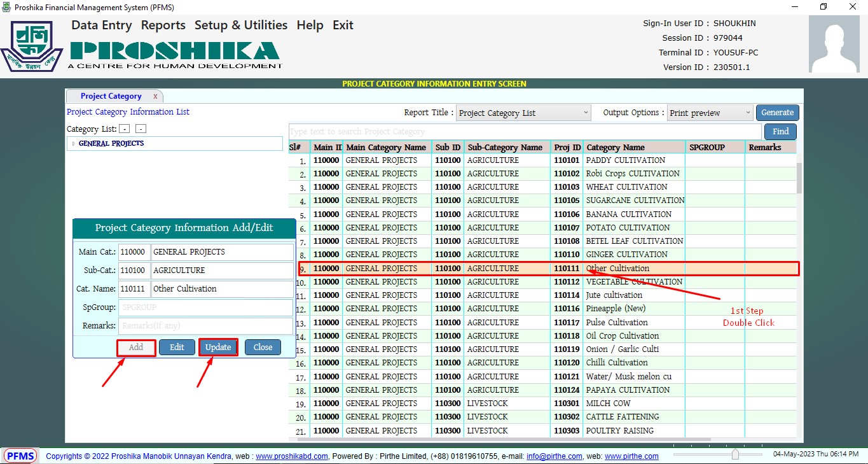Select the SUGARCANE CULTIVATION row
The height and width of the screenshot is (464, 868).
pos(543,200)
